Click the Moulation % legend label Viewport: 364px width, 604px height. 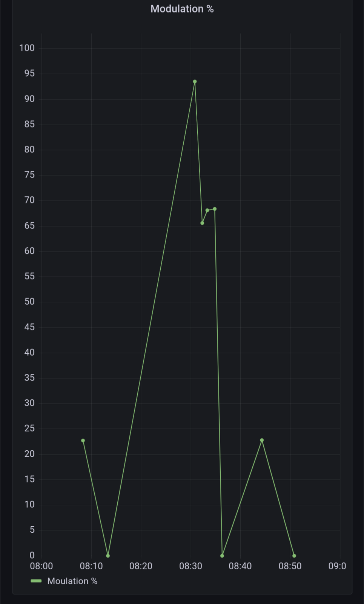click(x=72, y=581)
